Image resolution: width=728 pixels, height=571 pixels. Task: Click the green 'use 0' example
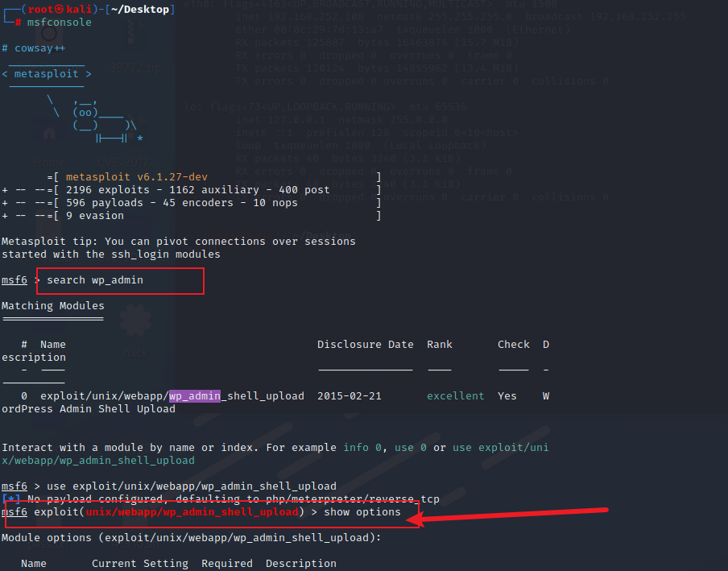(x=411, y=448)
